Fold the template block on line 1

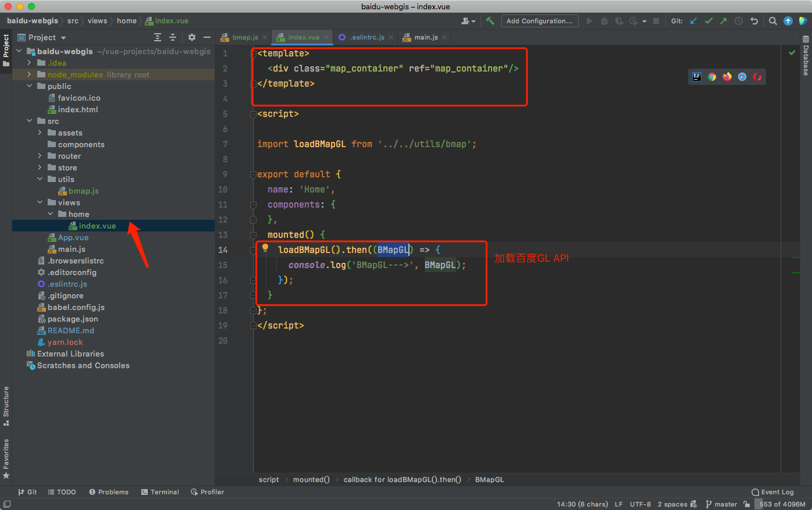(254, 54)
